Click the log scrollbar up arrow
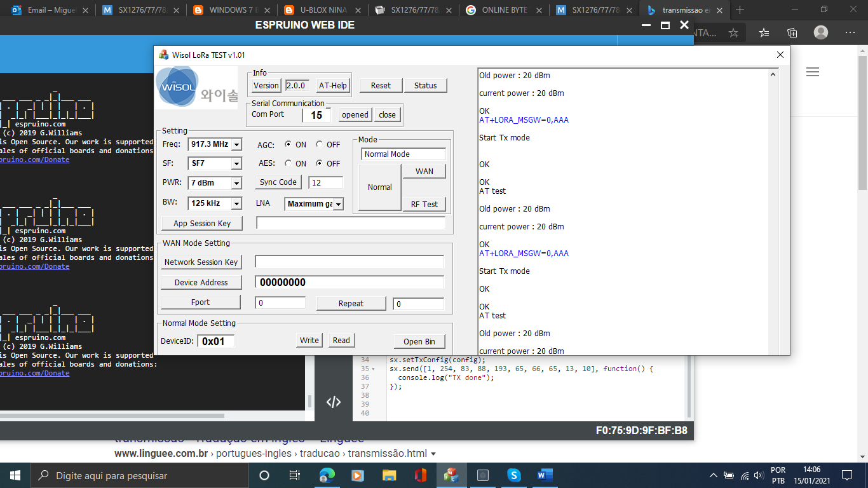Image resolution: width=868 pixels, height=488 pixels. tap(773, 74)
